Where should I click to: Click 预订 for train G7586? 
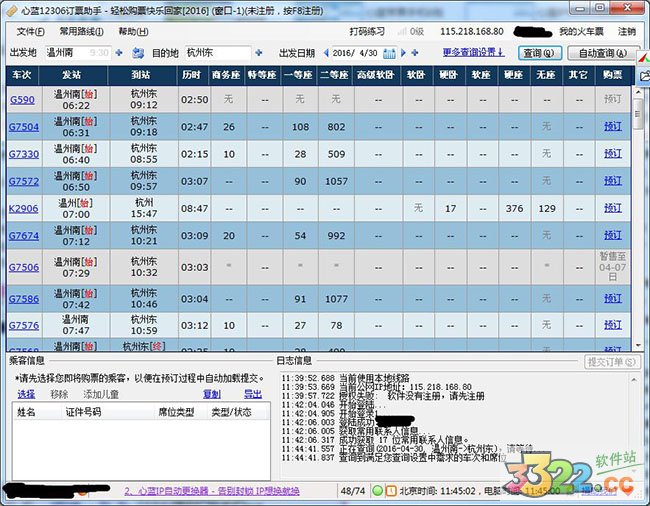coord(613,298)
